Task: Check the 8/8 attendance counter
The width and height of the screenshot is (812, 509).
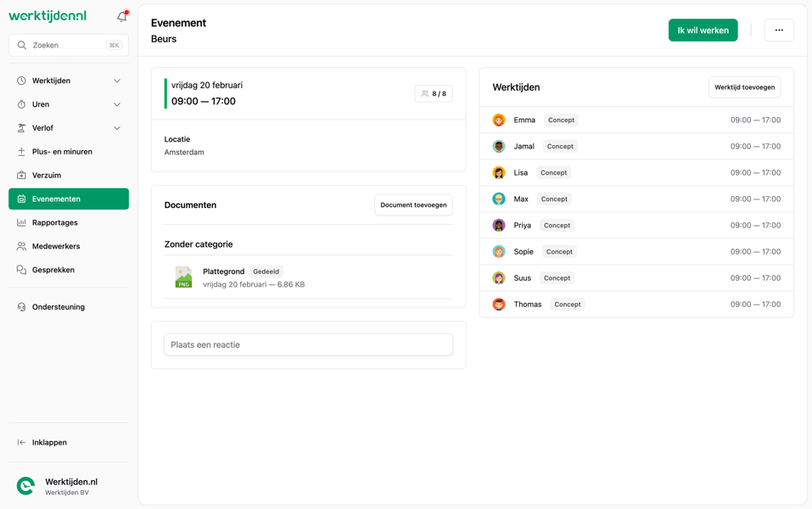Action: pos(434,93)
